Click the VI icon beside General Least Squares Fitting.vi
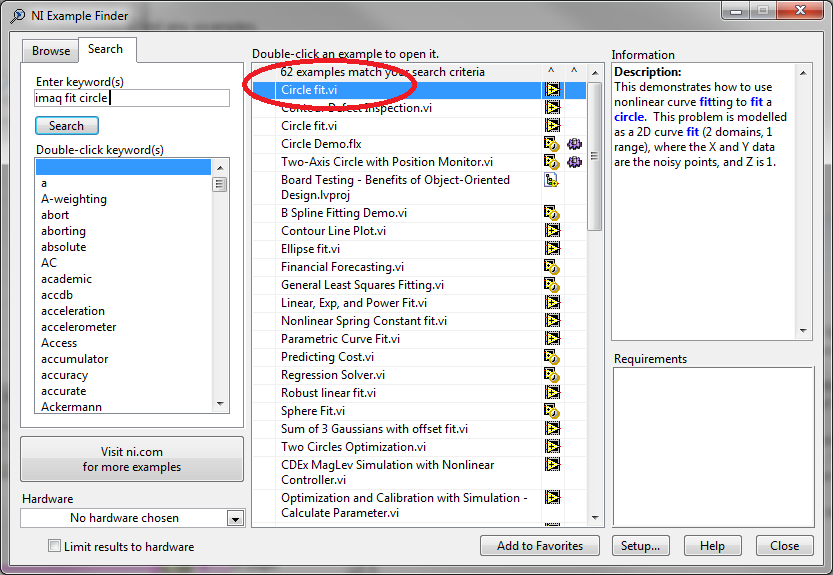 pos(552,285)
